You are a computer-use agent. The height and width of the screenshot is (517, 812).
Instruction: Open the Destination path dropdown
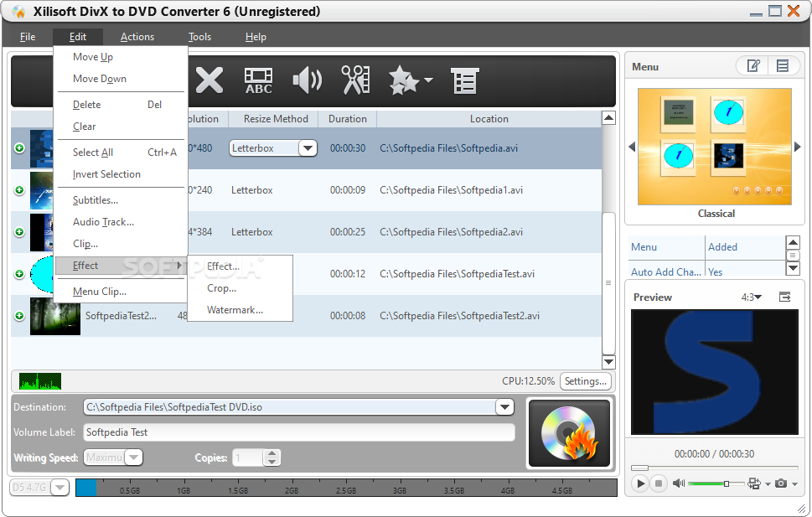(x=504, y=407)
